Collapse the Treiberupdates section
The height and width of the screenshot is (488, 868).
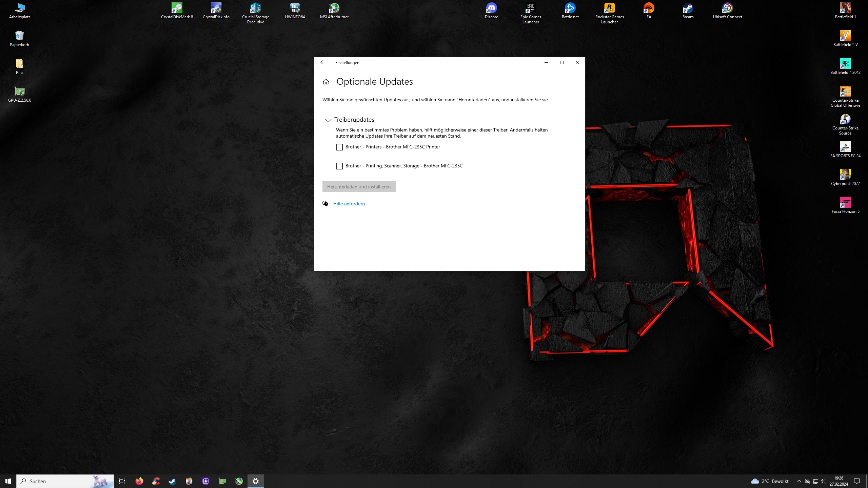tap(328, 120)
